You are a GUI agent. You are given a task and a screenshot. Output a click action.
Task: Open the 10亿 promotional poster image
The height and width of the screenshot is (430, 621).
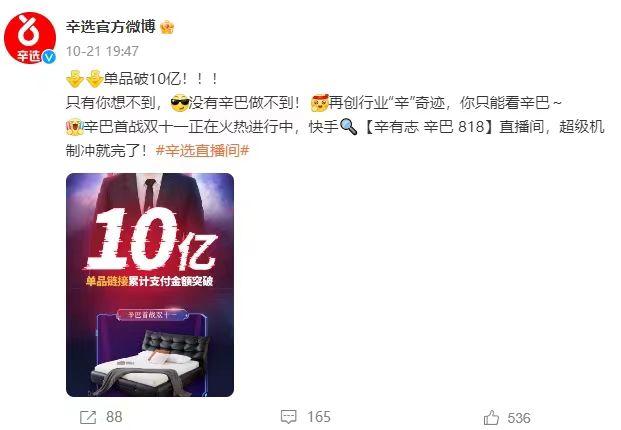(150, 285)
